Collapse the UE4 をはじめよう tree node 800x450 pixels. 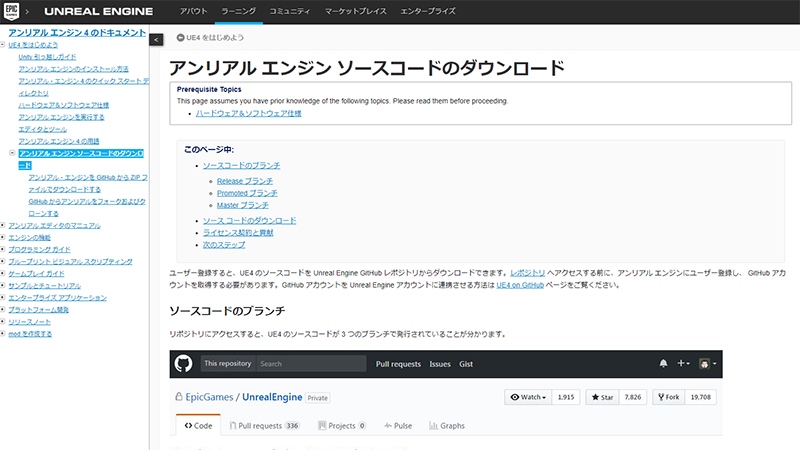[3, 44]
